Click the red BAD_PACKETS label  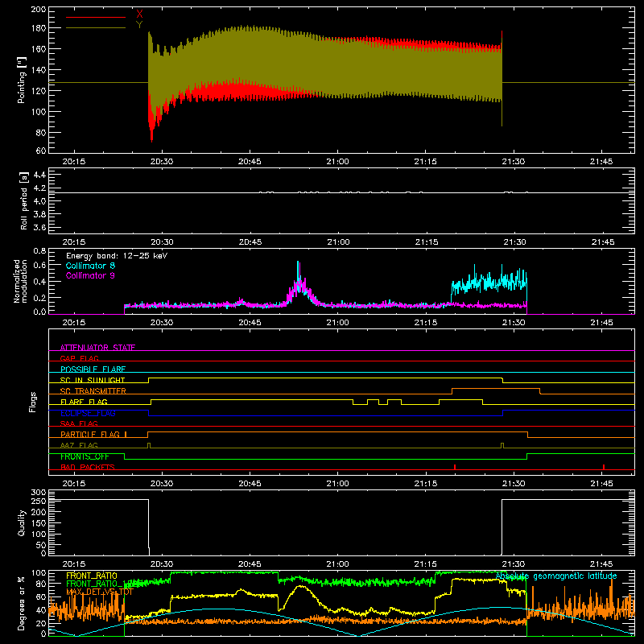88,467
